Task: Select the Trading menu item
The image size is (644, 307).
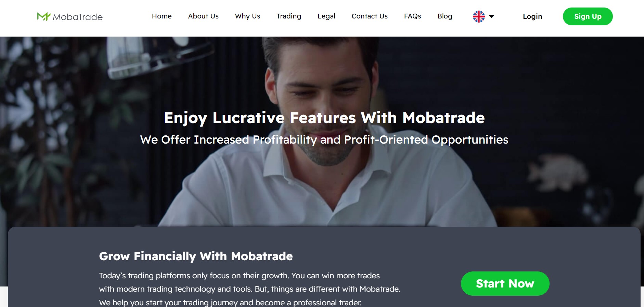Action: point(289,16)
